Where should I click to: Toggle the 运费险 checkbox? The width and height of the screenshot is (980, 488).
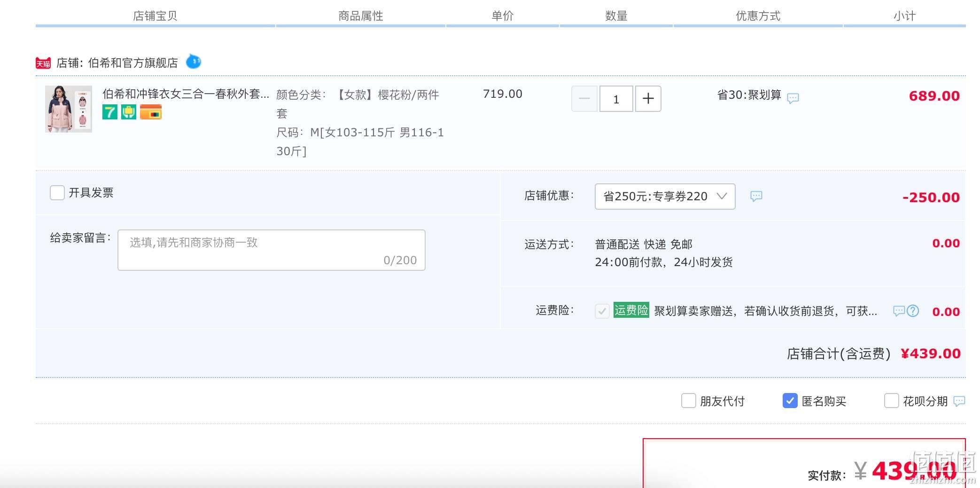602,311
